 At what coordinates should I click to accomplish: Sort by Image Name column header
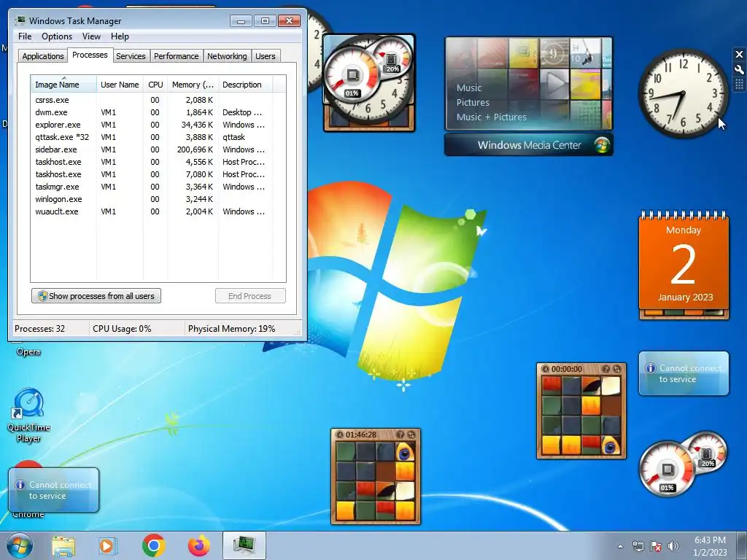[63, 85]
